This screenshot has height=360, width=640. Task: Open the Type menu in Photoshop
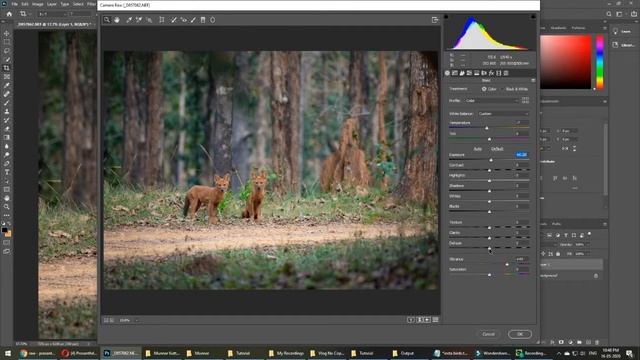click(65, 4)
